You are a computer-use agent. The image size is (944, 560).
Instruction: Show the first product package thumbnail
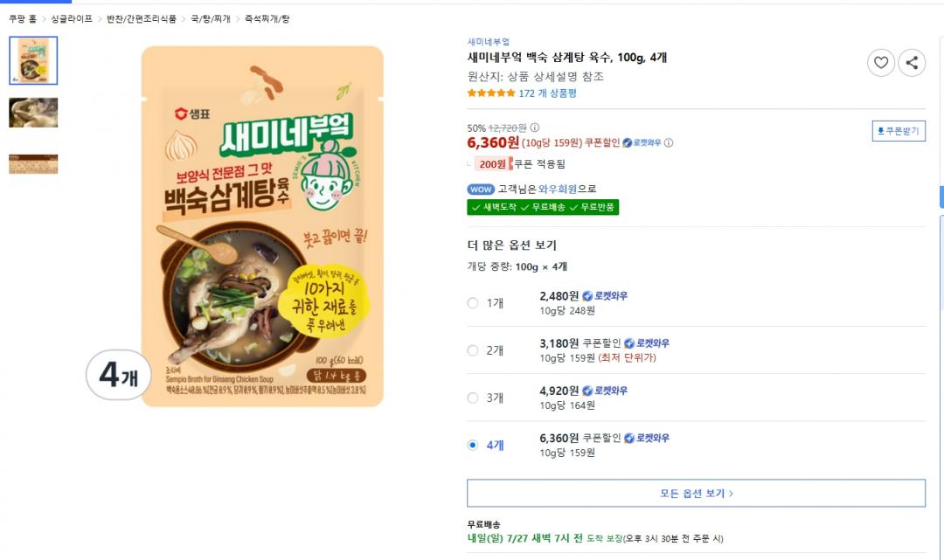(x=33, y=60)
